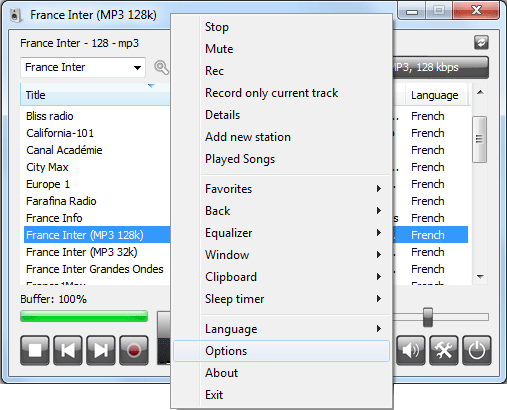Click the MP3, 128 kbps status display
The height and width of the screenshot is (410, 507).
click(441, 68)
